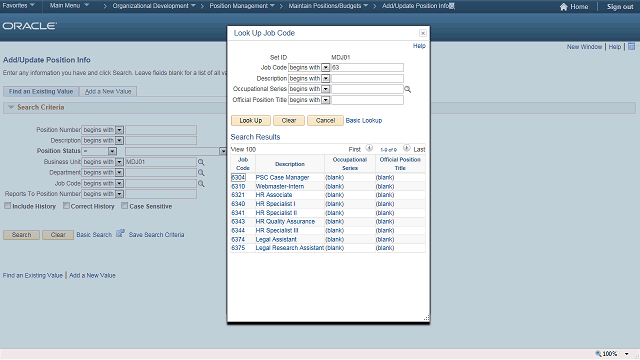The width and height of the screenshot is (640, 360).
Task: Open Job Code lookup magnifier on page
Action: pyautogui.click(x=201, y=184)
